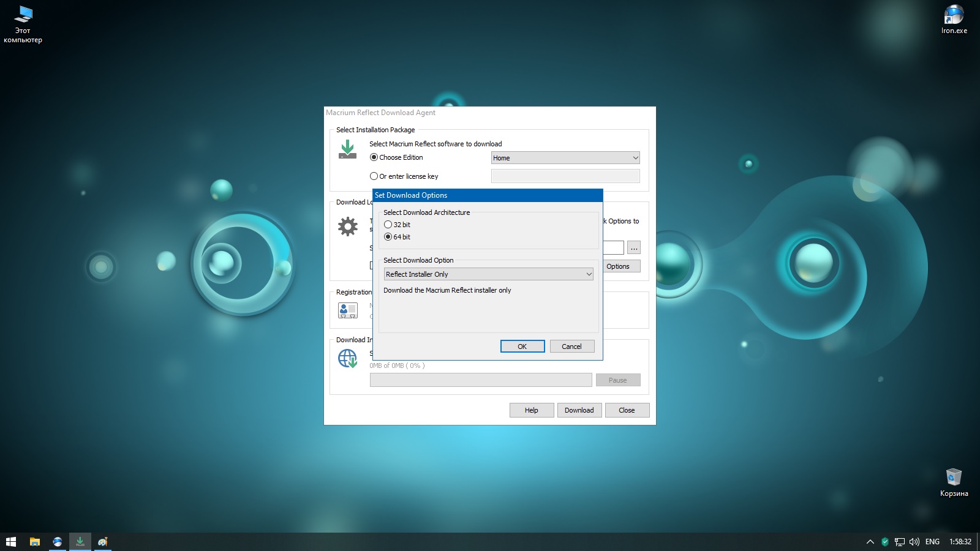
Task: Expand the Reflect Installer Only dropdown
Action: pos(488,274)
